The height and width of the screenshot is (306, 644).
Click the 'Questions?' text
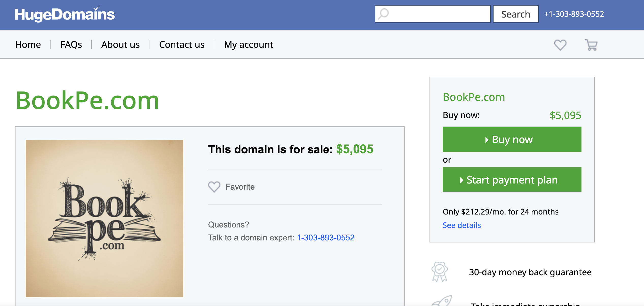click(x=228, y=225)
